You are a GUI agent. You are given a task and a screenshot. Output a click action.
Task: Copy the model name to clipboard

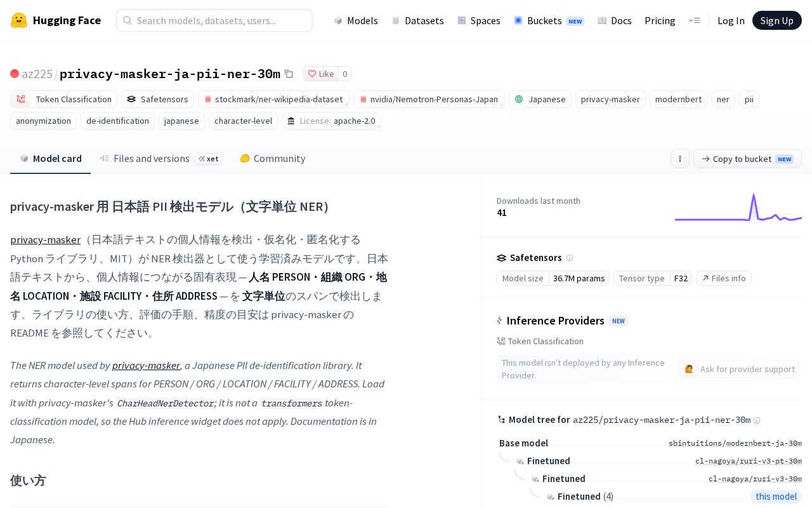(x=289, y=74)
